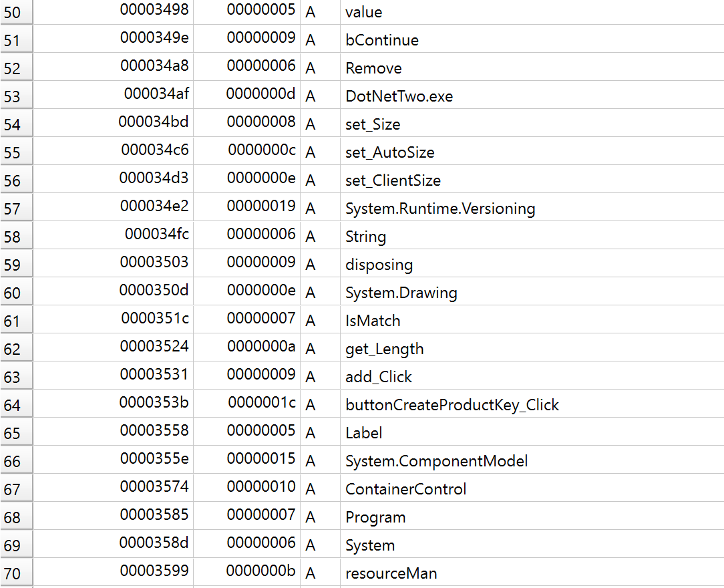Click size value 00000010 in row 67
Viewport: 724px width, 588px height.
pyautogui.click(x=261, y=486)
